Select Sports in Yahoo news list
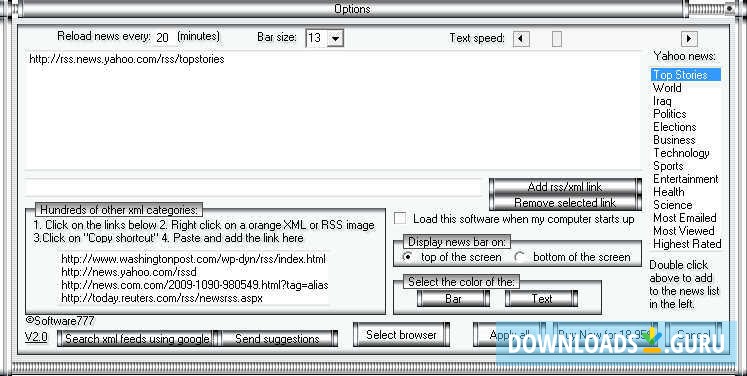This screenshot has height=376, width=747. click(x=685, y=166)
